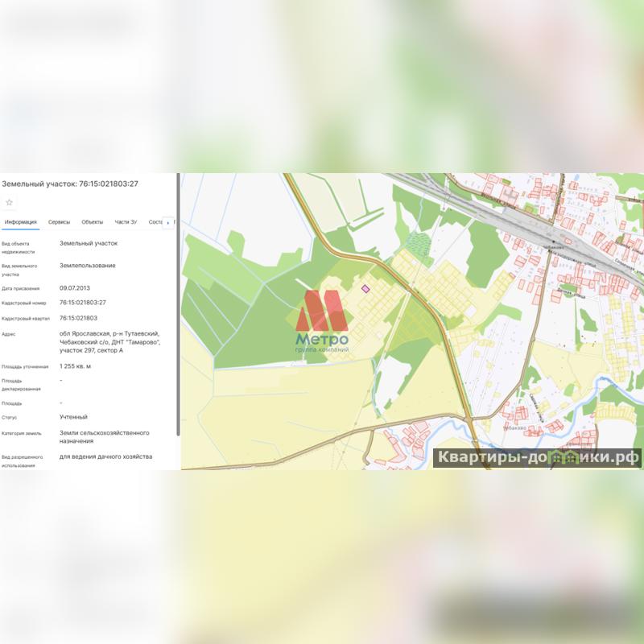Open the Информация tab
The width and height of the screenshot is (644, 644).
pyautogui.click(x=20, y=222)
